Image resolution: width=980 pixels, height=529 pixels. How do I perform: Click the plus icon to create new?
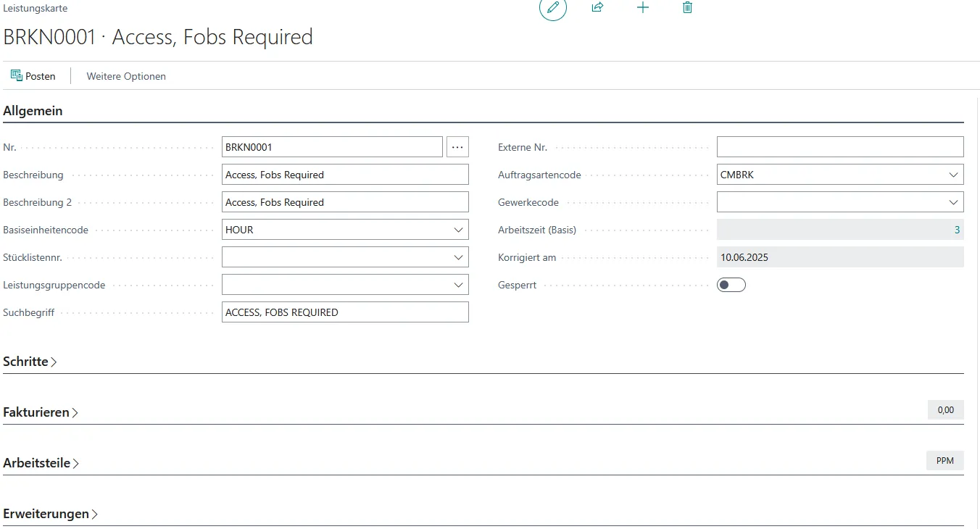tap(643, 7)
